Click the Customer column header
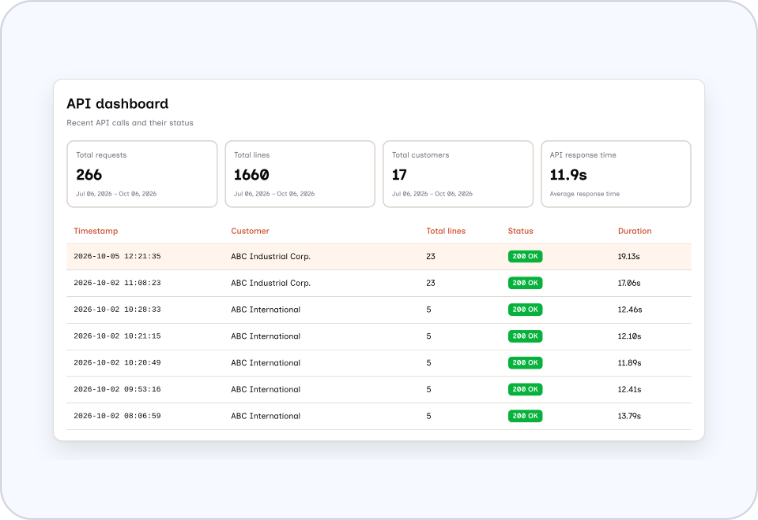 pyautogui.click(x=250, y=231)
